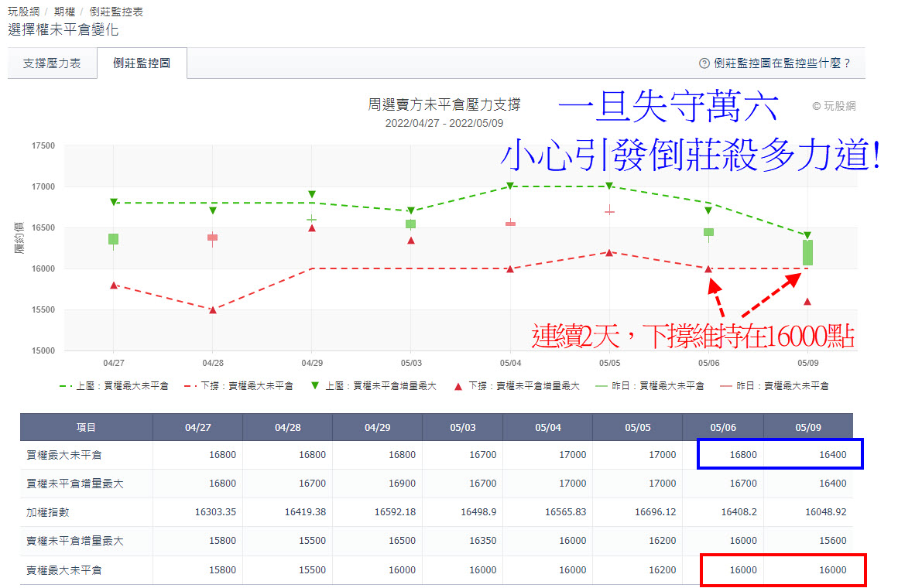Click the green candlestick on 05/06
898x588 pixels.
point(708,232)
